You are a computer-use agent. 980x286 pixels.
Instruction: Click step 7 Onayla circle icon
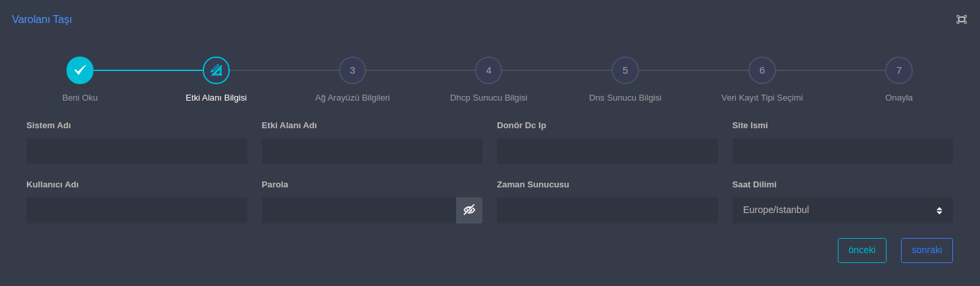898,70
